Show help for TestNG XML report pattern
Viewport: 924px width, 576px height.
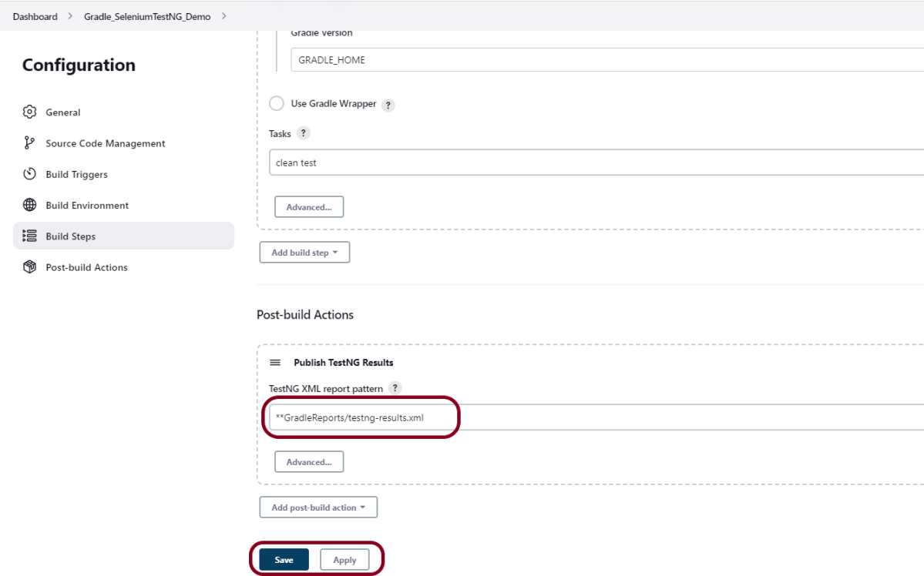[x=395, y=388]
